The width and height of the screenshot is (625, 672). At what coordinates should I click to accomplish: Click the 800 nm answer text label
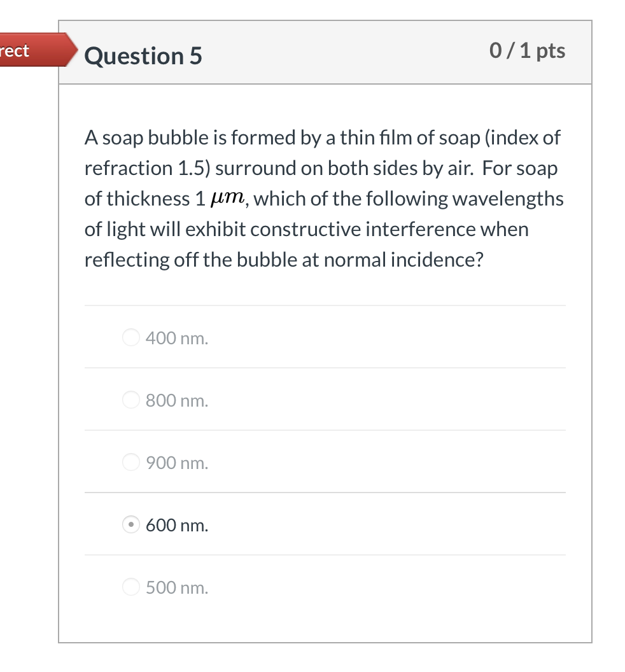[176, 400]
